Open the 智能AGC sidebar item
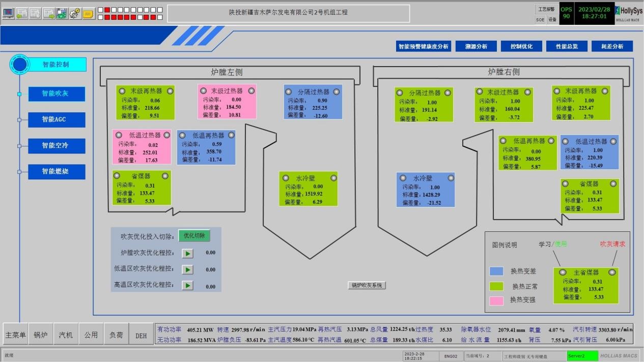The width and height of the screenshot is (644, 362). pyautogui.click(x=56, y=119)
